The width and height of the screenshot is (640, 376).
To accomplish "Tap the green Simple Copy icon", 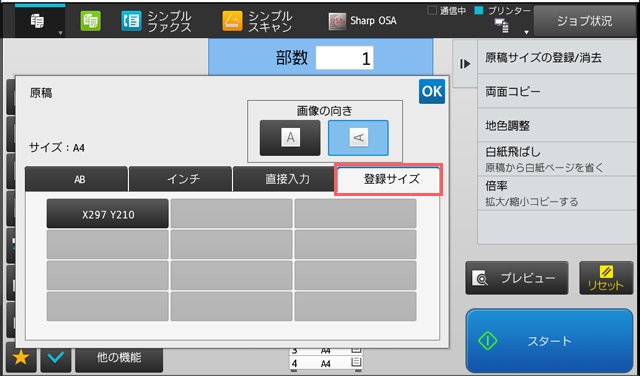I will click(91, 21).
